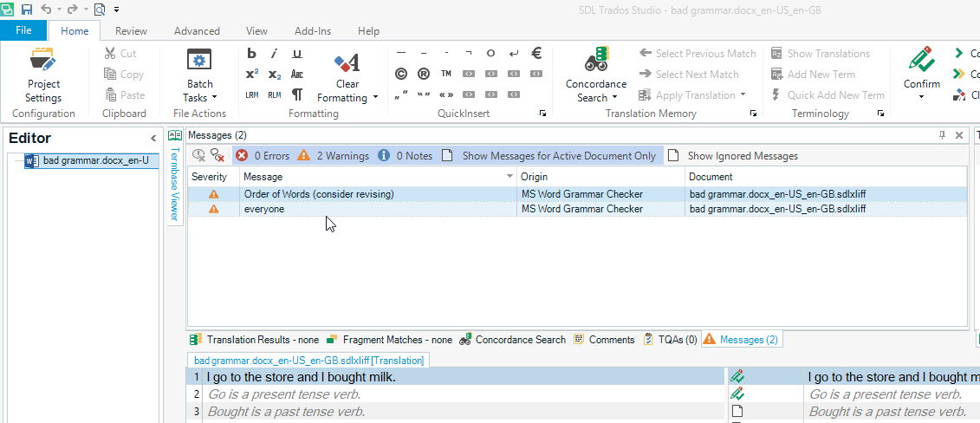
Task: Open TQAs (0) tab
Action: pos(670,340)
